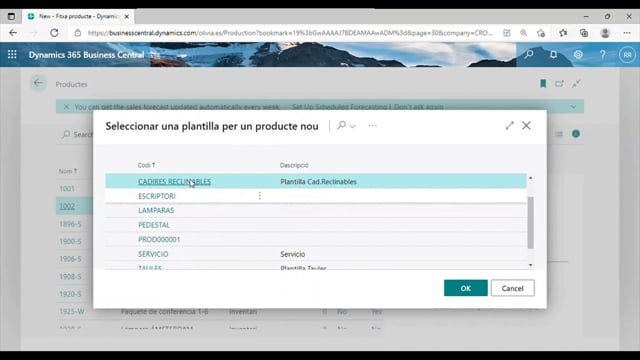Open row options for ESCRIPTORI
Screen dimensions: 640x360
[260, 196]
